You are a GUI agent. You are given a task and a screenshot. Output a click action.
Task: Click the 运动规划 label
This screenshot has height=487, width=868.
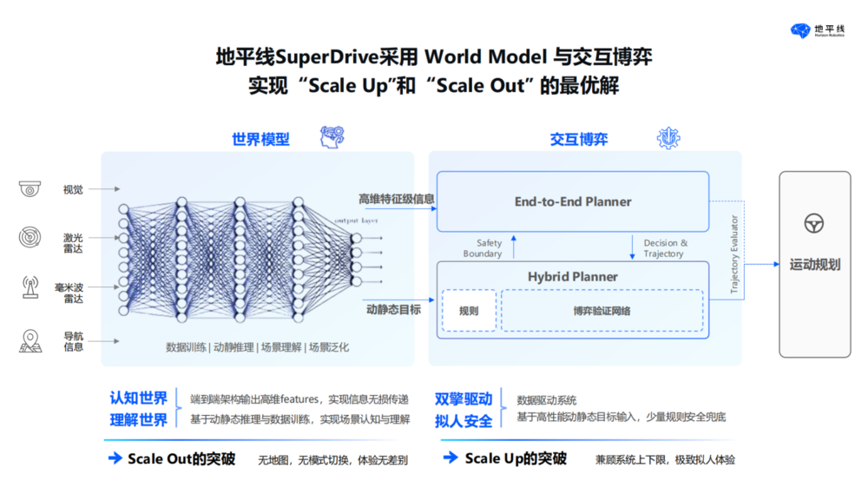click(x=814, y=264)
